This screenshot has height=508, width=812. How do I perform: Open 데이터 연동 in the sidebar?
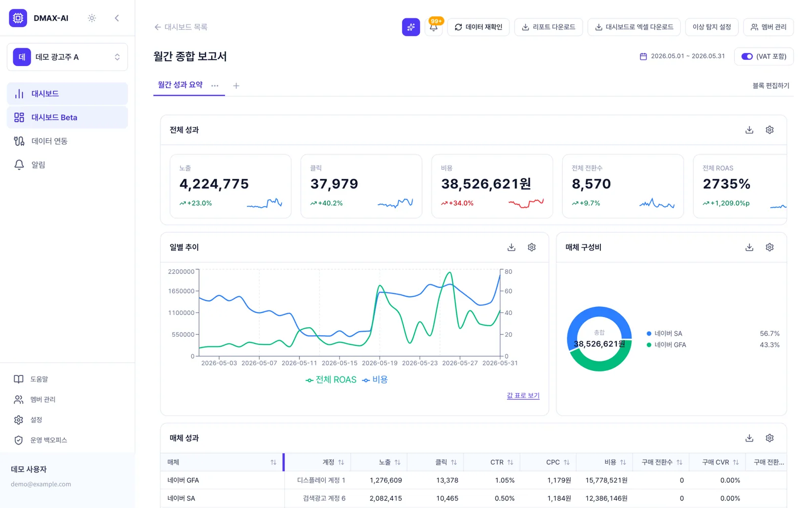pyautogui.click(x=67, y=141)
